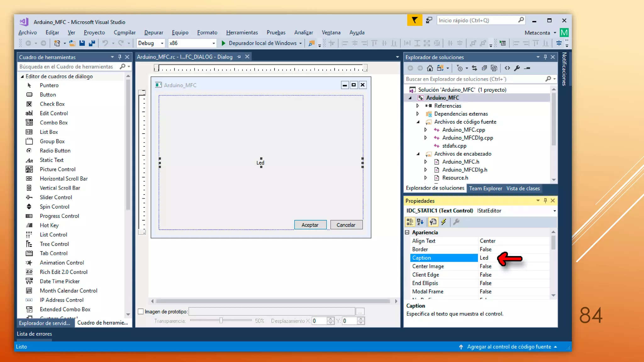Screen dimensions: 644x362
Task: Switch to Explorador de servidores tab
Action: 45,323
